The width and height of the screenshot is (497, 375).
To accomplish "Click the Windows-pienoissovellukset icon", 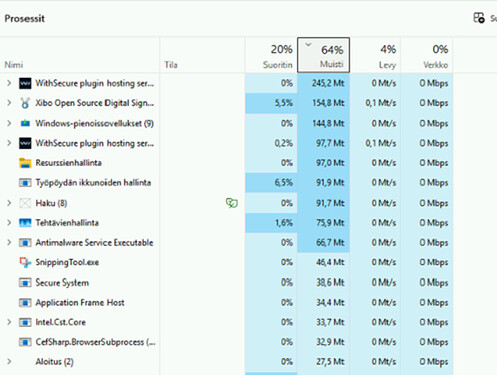I will 25,123.
